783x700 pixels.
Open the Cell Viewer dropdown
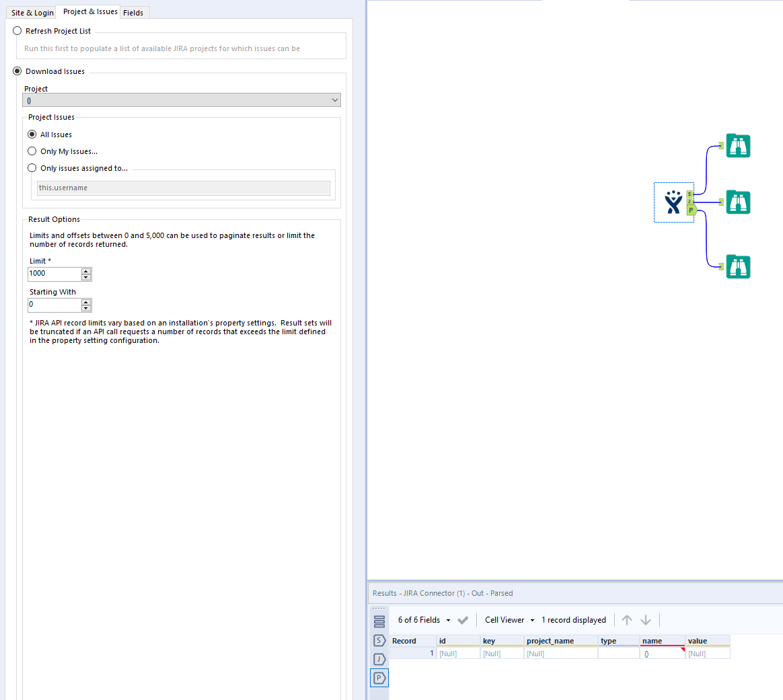pos(532,619)
